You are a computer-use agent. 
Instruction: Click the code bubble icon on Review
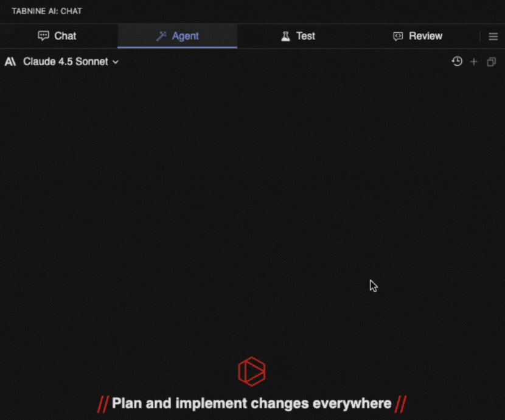click(398, 36)
